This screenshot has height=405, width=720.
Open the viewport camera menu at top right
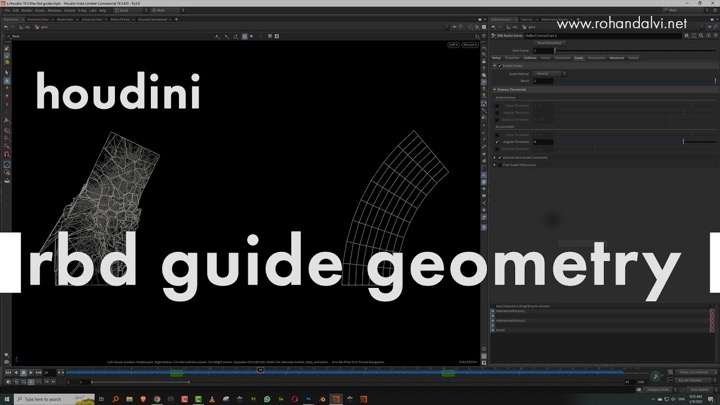[x=470, y=45]
